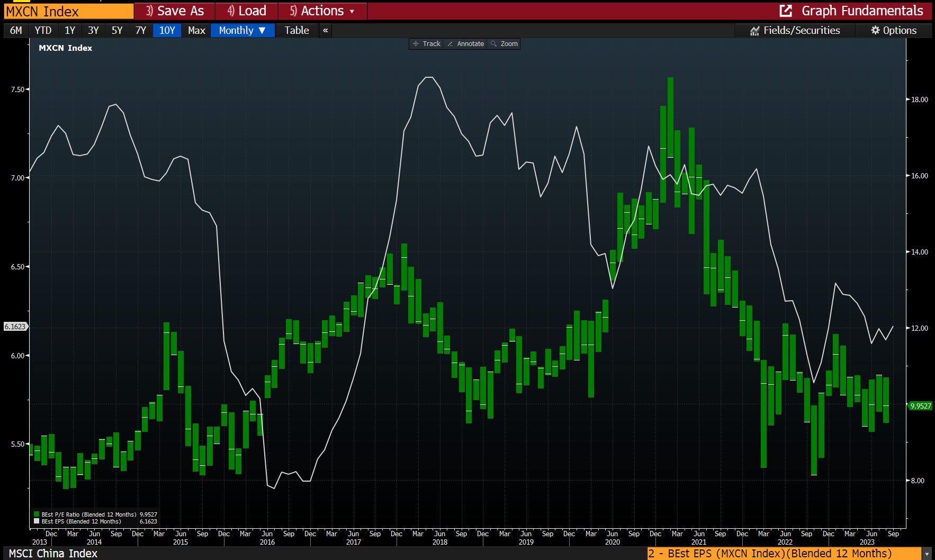
Task: Open the BEst EPS series dropdown arrow
Action: click(x=927, y=554)
